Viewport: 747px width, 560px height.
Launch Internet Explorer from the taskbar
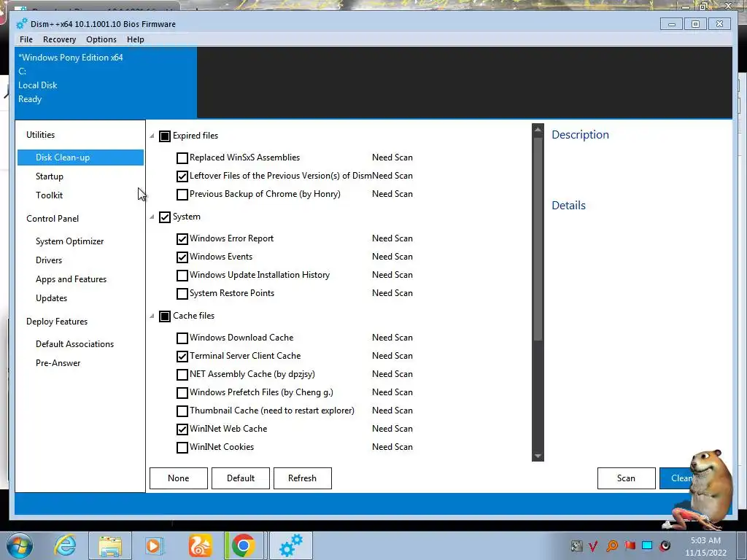click(x=65, y=545)
